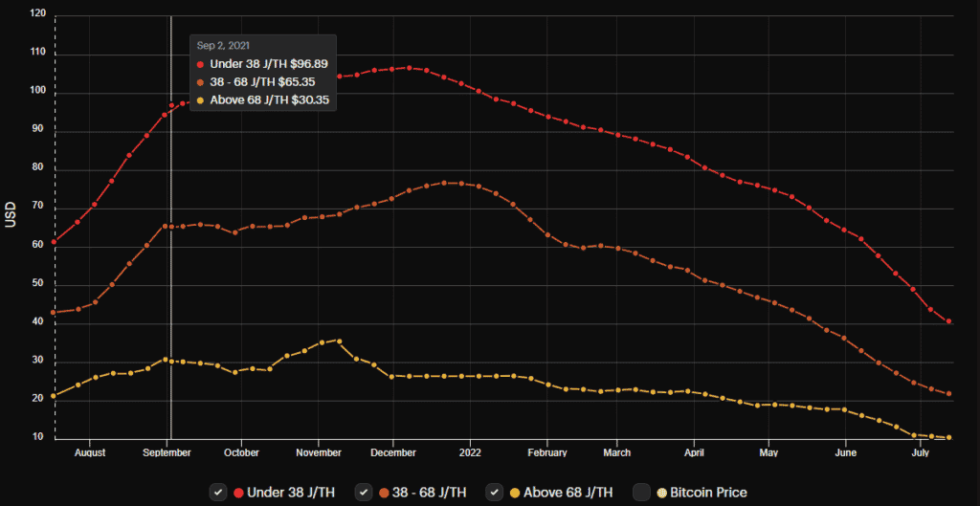Viewport: 980px width, 506px height.
Task: Click the December label on the x-axis
Action: (x=392, y=452)
